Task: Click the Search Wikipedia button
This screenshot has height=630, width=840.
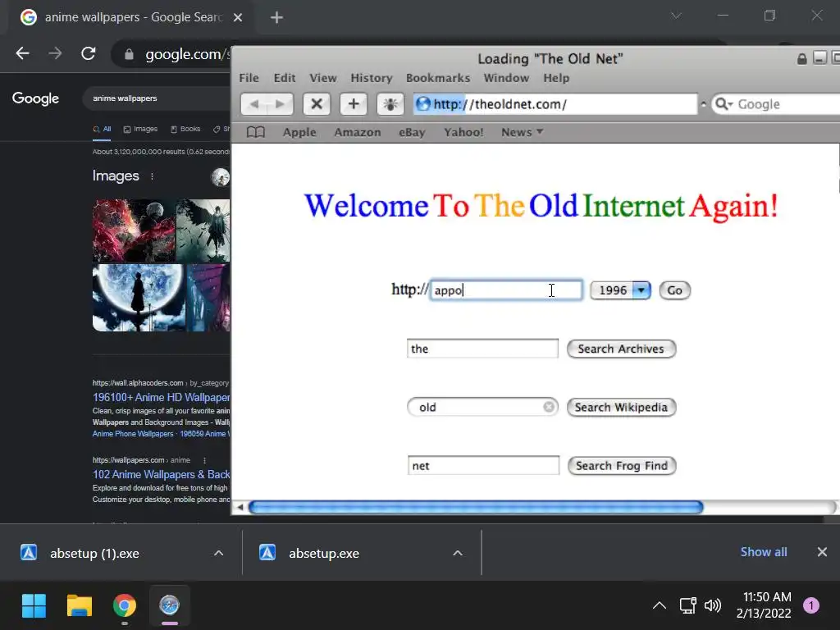Action: (x=621, y=407)
